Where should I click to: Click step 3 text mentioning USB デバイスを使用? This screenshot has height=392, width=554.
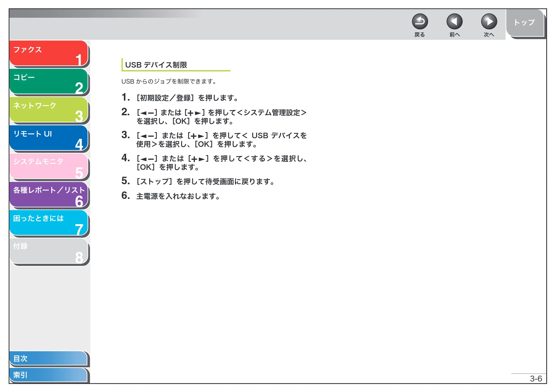221,140
